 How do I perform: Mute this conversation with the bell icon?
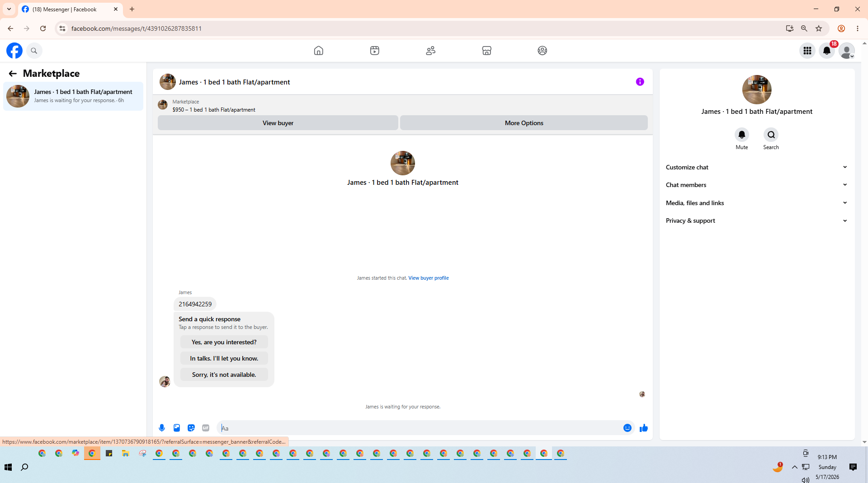[742, 135]
